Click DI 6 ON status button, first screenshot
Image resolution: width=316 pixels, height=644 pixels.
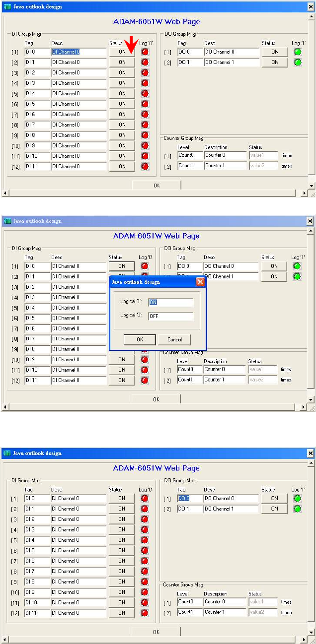pyautogui.click(x=122, y=114)
